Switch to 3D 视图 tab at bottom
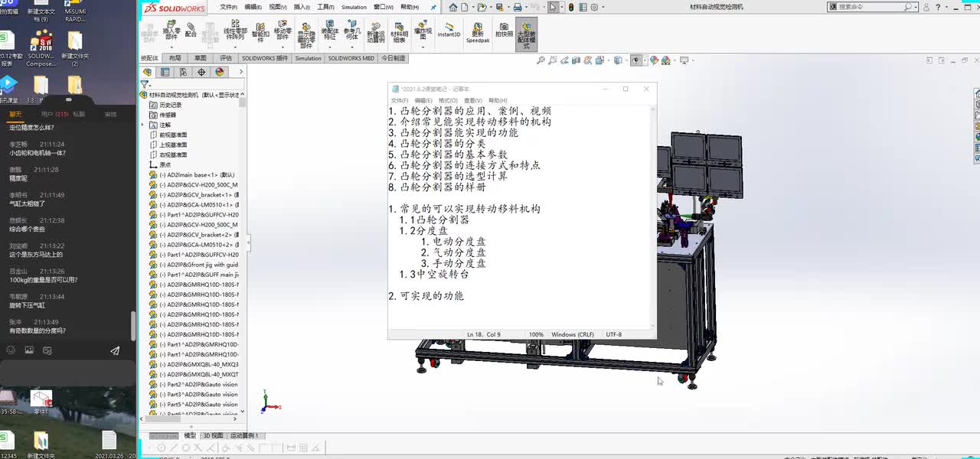Viewport: 980px width, 459px height. coord(213,435)
